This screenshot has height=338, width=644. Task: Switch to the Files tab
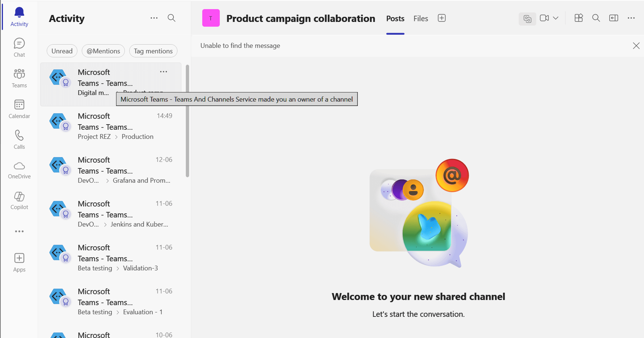pyautogui.click(x=421, y=19)
